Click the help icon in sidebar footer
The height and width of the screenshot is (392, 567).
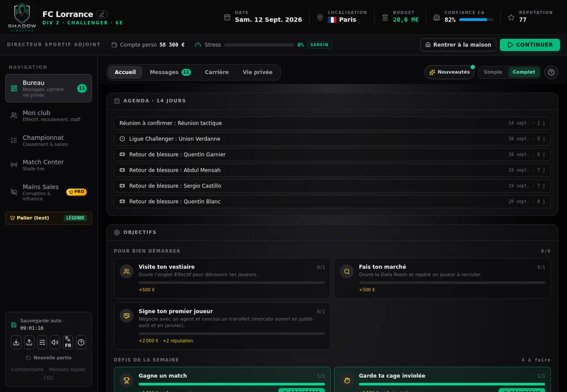[81, 343]
